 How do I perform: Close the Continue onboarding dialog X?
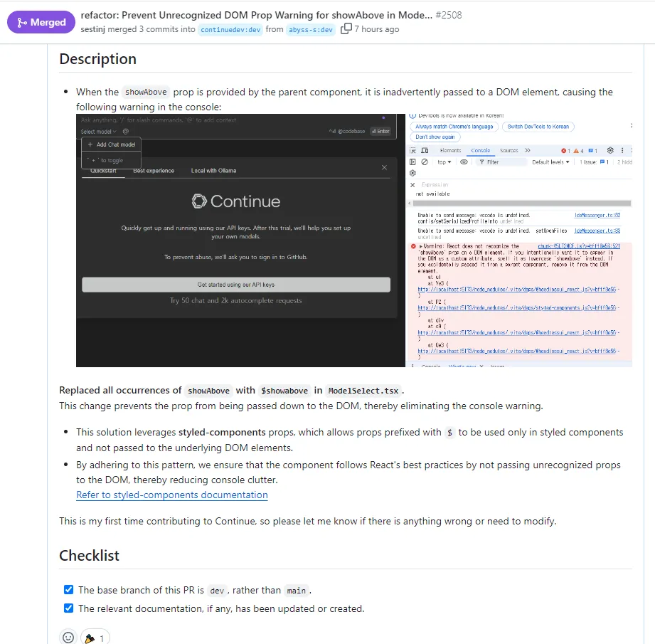(384, 167)
